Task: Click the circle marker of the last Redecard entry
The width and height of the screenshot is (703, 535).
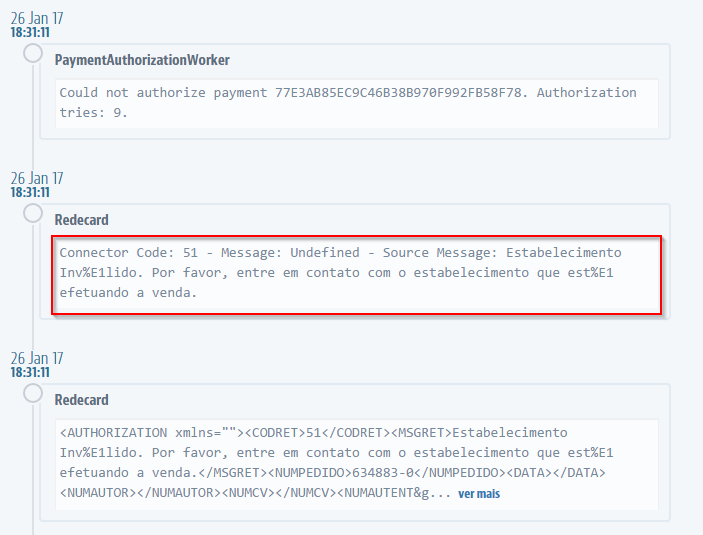Action: 34,393
